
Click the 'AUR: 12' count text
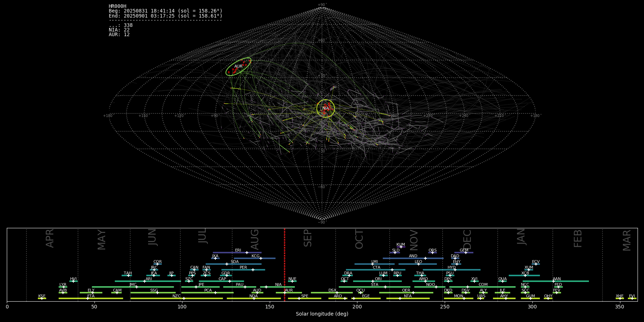pyautogui.click(x=119, y=35)
